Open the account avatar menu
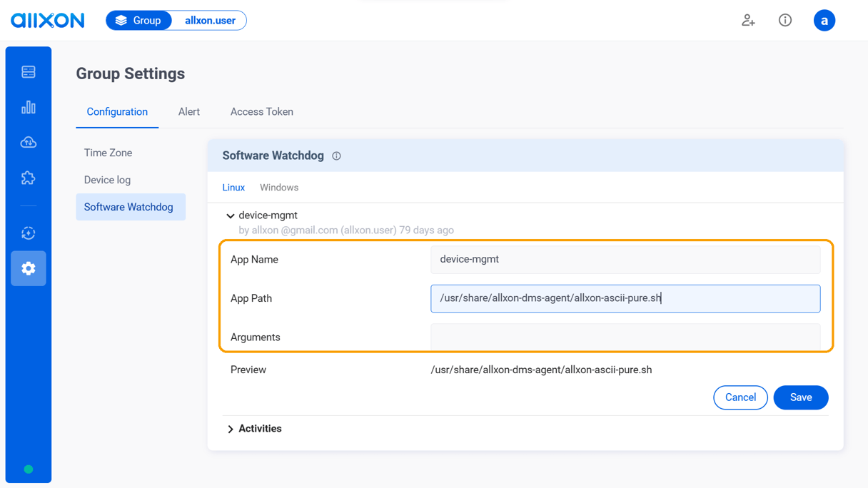 point(824,20)
